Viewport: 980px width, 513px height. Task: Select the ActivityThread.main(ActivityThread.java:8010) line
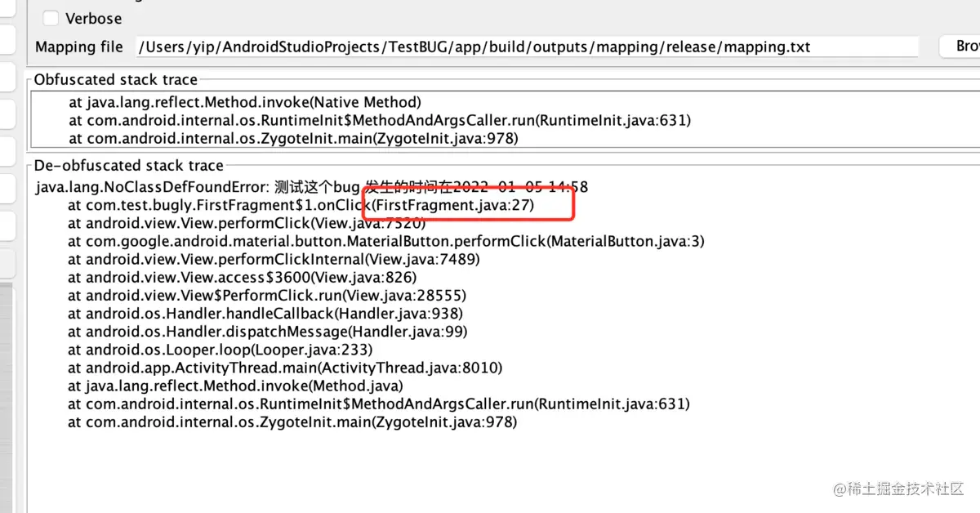(285, 368)
